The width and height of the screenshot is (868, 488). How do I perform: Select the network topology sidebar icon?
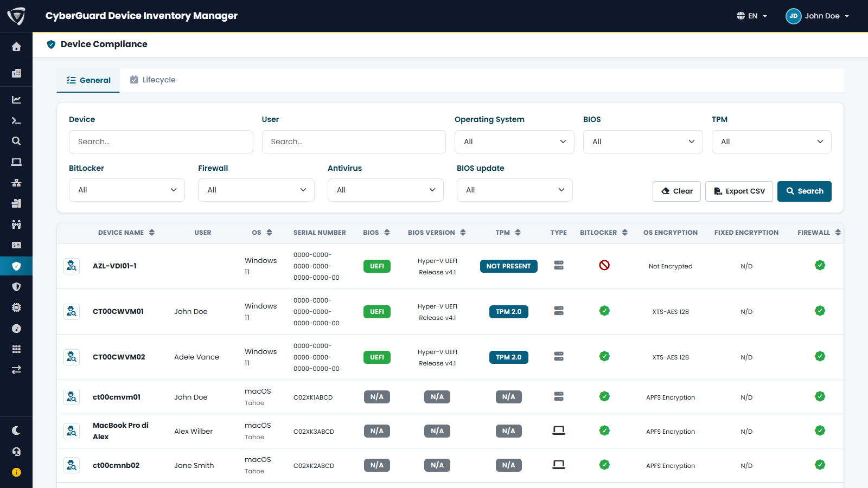tap(16, 183)
